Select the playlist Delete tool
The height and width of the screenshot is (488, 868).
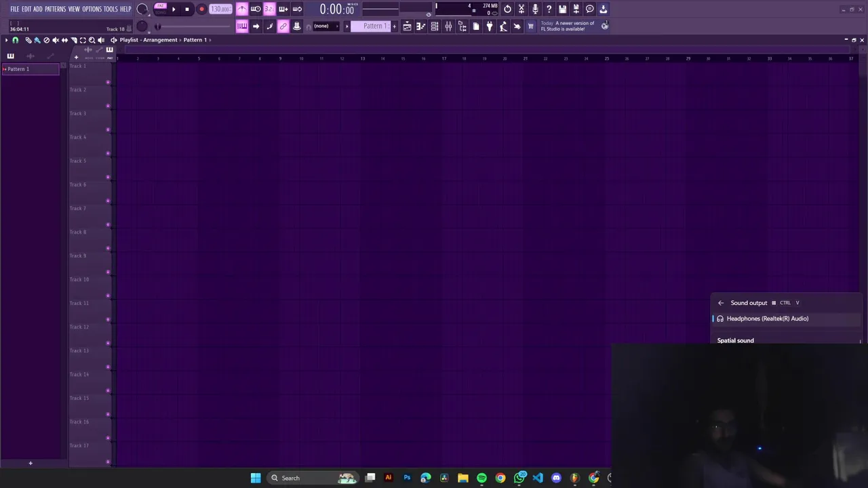point(46,40)
